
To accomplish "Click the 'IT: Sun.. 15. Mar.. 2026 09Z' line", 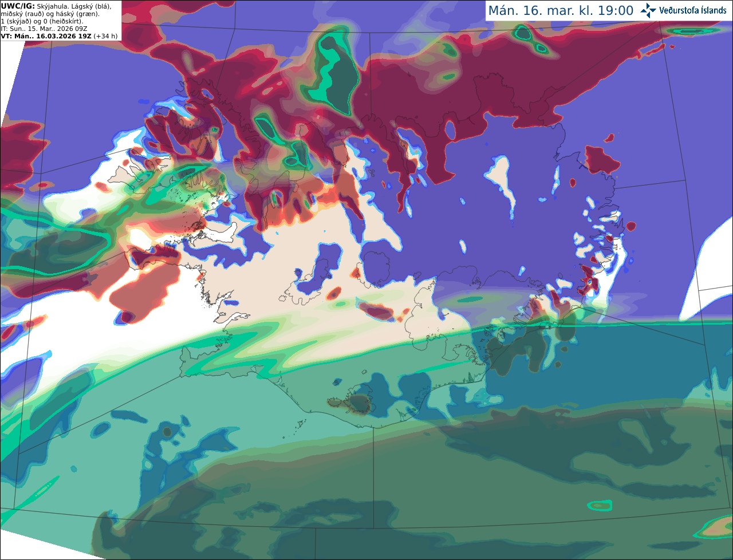I will coord(44,29).
